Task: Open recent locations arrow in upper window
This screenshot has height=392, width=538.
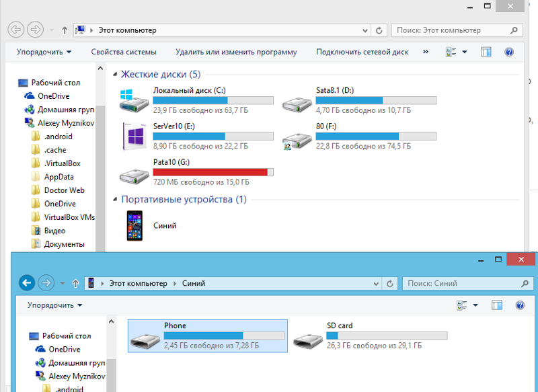Action: [x=52, y=30]
